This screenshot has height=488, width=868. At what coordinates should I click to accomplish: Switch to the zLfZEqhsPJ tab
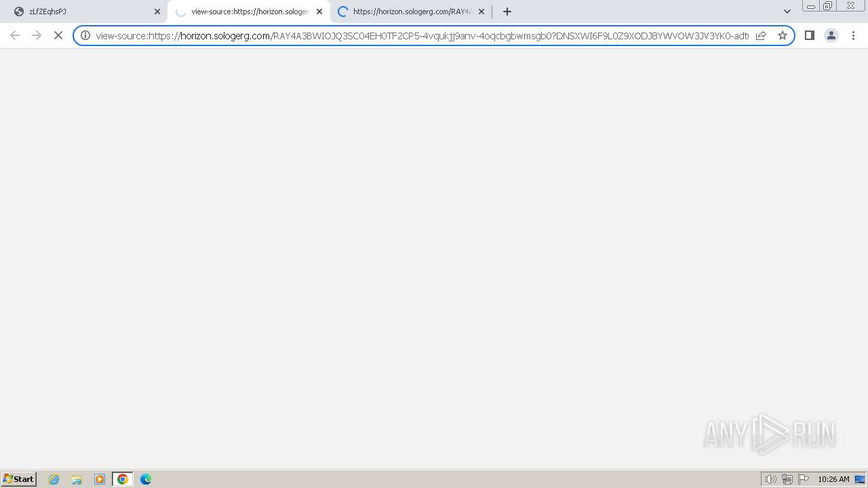click(x=85, y=12)
